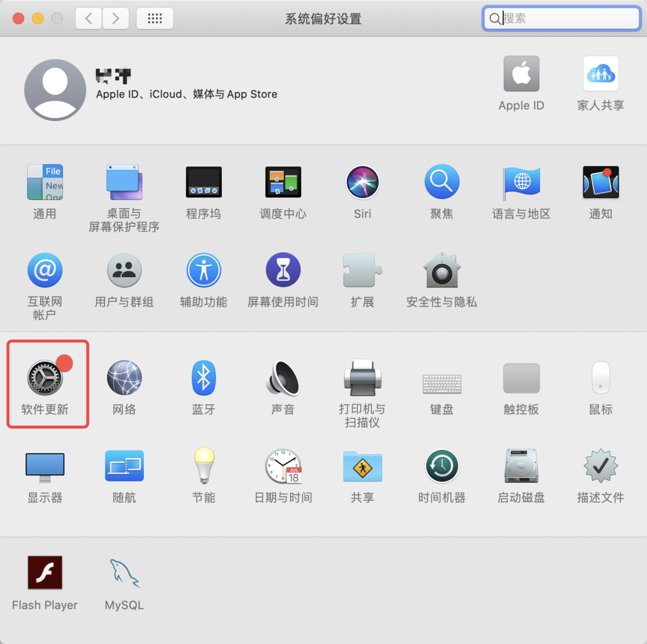Click the Apple ID icon
Image resolution: width=647 pixels, height=644 pixels.
click(x=521, y=74)
